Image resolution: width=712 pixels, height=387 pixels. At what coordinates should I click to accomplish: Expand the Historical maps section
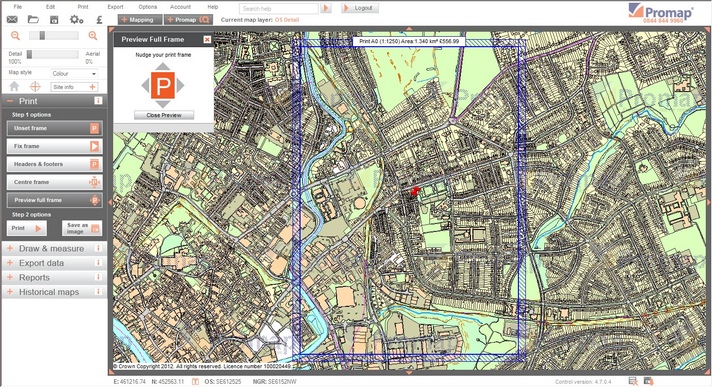point(54,292)
